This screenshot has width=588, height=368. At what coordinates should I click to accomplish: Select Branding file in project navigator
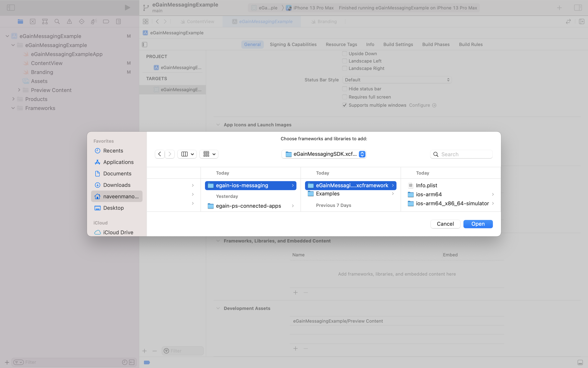(42, 72)
